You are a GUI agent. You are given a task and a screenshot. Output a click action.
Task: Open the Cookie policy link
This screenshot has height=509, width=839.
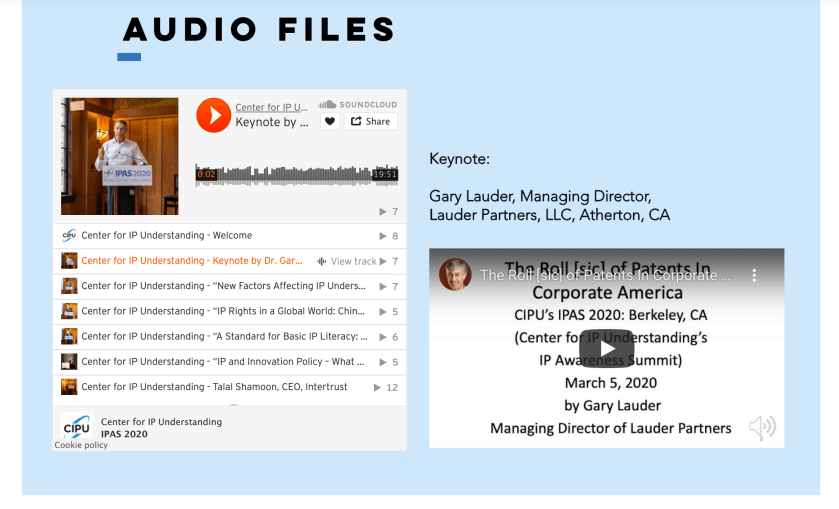click(x=81, y=446)
